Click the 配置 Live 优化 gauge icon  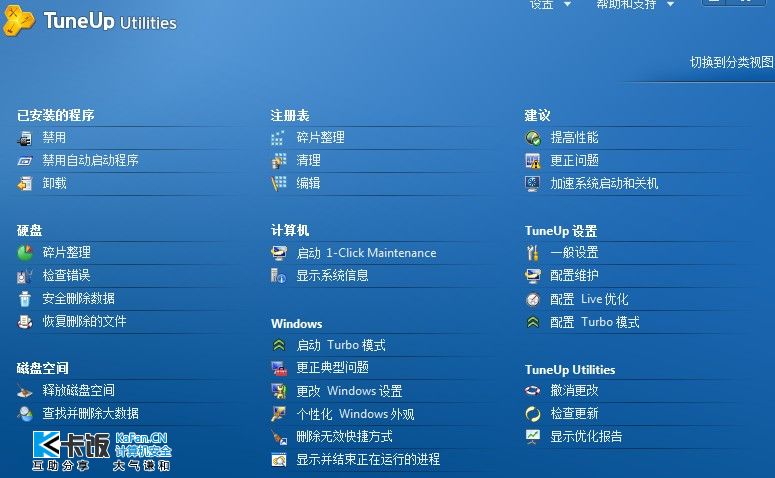533,299
